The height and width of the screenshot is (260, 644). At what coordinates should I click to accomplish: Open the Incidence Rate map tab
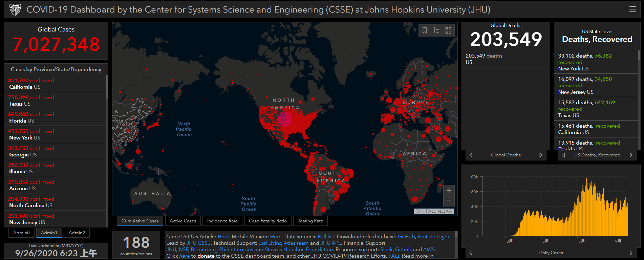pos(222,221)
